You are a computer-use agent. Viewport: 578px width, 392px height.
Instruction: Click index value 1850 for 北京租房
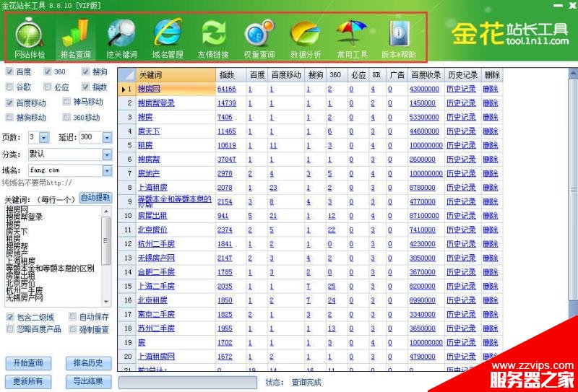[x=225, y=300]
